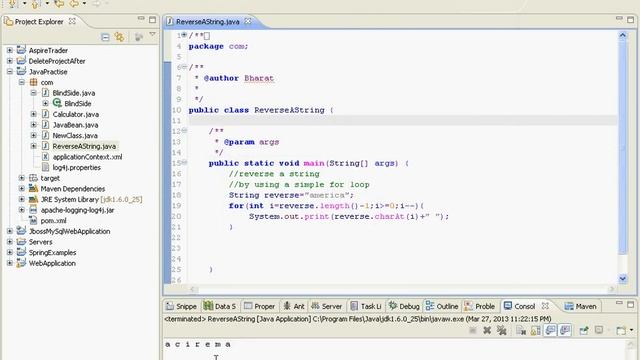Select pom.xml in the tree
640x360 pixels.
[53, 221]
